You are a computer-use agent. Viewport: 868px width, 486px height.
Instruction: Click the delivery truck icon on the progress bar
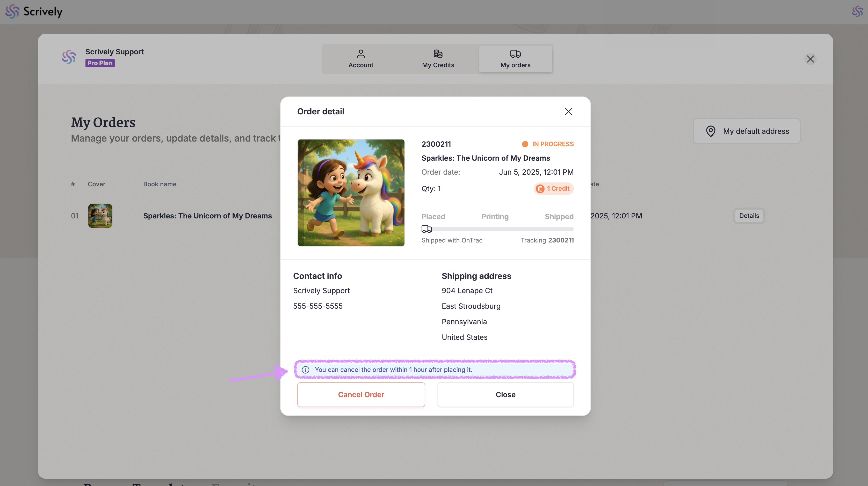click(x=426, y=229)
